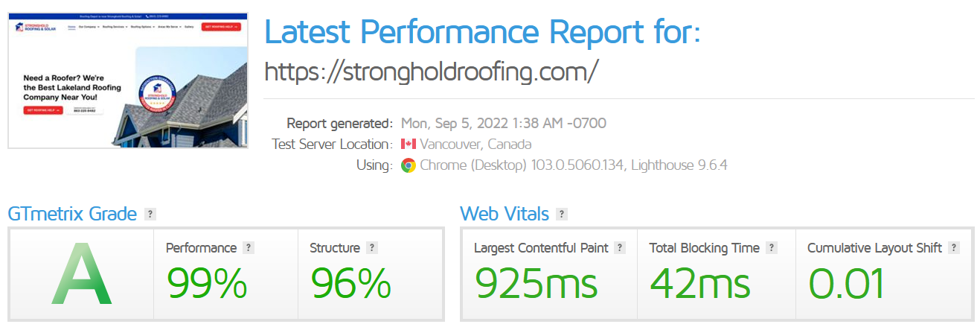Click the Canada flag icon
Viewport: 980px width, 330px height.
pos(408,144)
